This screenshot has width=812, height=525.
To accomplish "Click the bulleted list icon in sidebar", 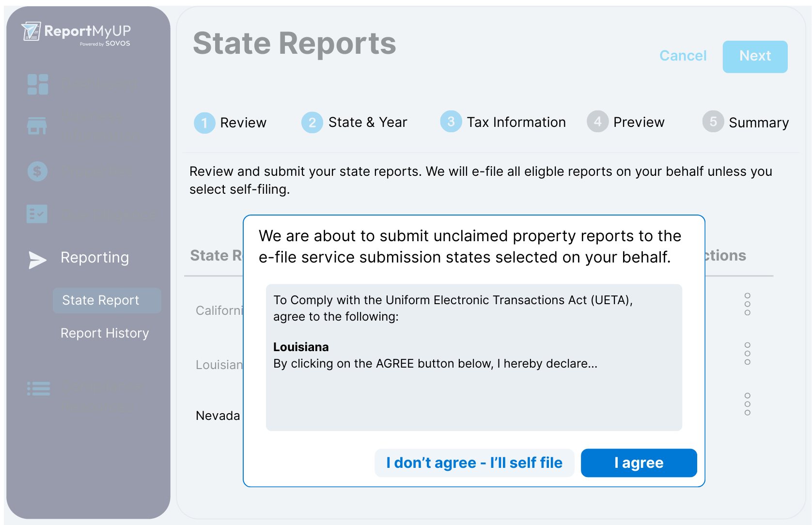I will [x=38, y=389].
